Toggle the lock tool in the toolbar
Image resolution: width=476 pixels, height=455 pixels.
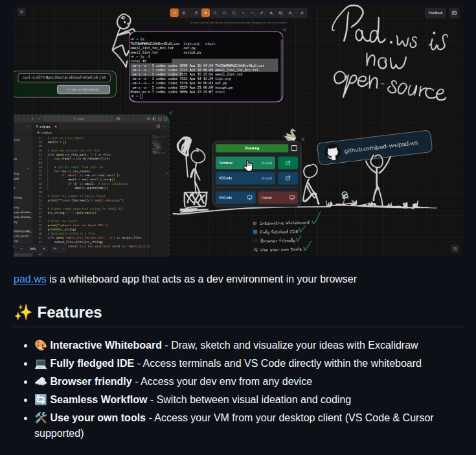(184, 13)
